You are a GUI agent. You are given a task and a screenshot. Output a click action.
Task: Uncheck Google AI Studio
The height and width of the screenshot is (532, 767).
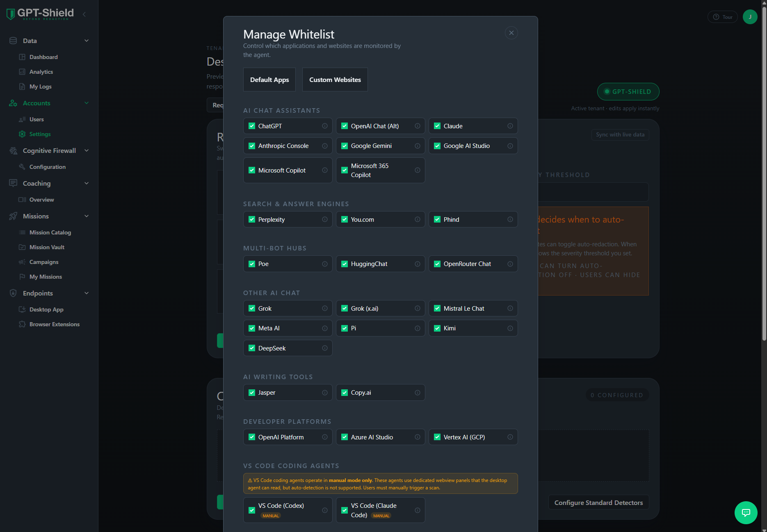[x=437, y=146]
